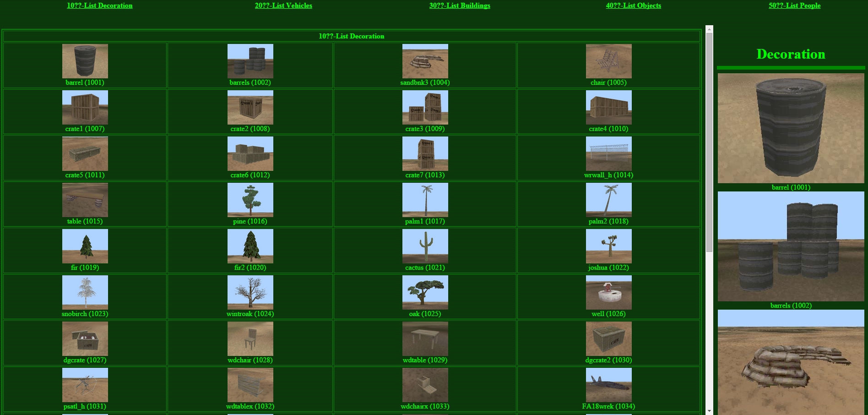The image size is (868, 415).
Task: Open the 30??-List Buildings link
Action: point(460,5)
